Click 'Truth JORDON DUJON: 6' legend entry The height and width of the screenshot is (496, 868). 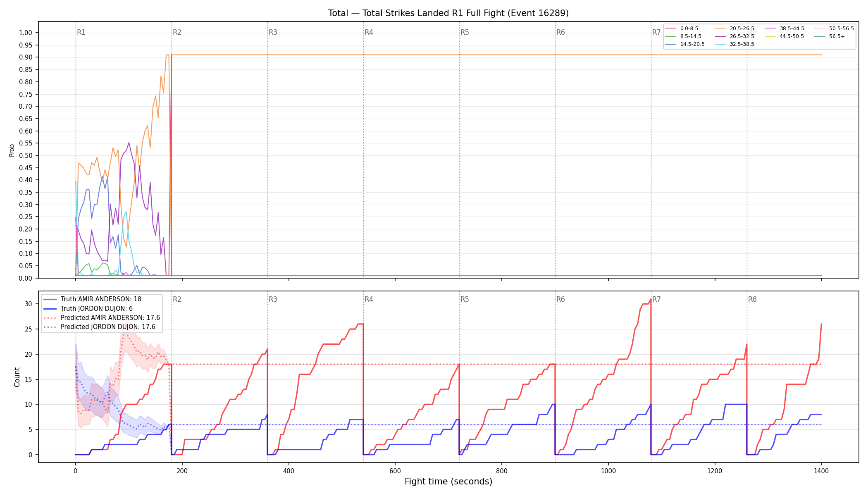[x=88, y=309]
